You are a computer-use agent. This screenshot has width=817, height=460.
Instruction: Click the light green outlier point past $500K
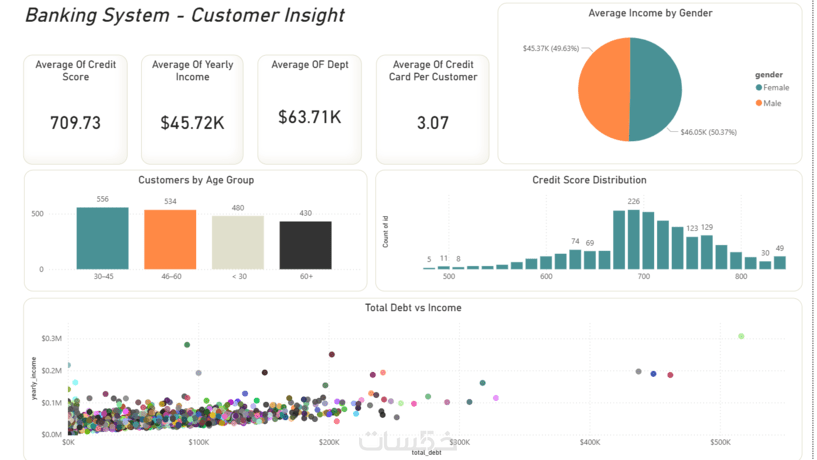coord(741,336)
